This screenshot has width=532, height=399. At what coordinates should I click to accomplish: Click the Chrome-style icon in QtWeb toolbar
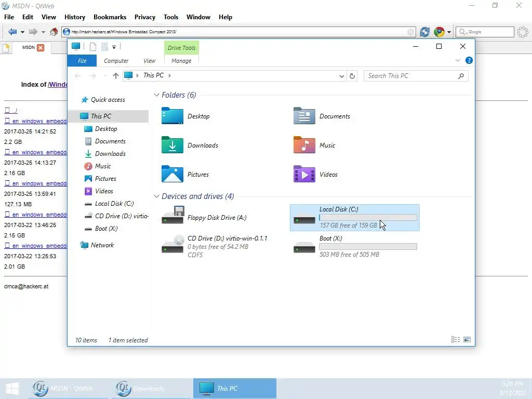439,32
